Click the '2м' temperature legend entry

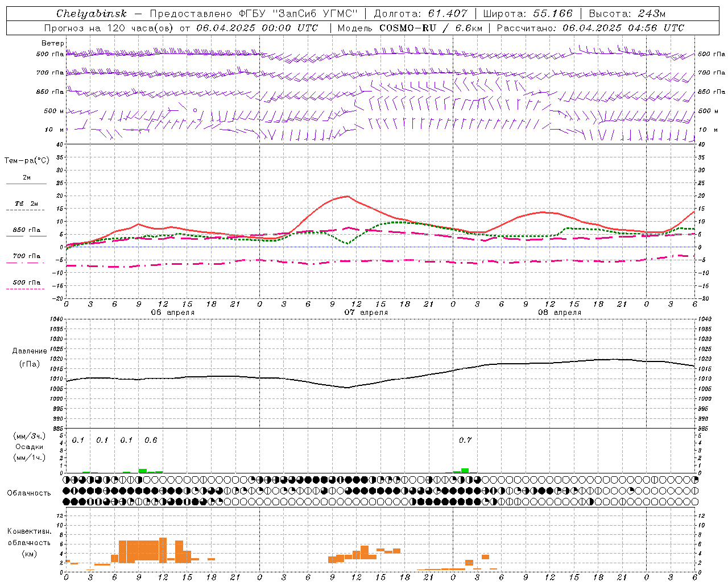click(27, 177)
